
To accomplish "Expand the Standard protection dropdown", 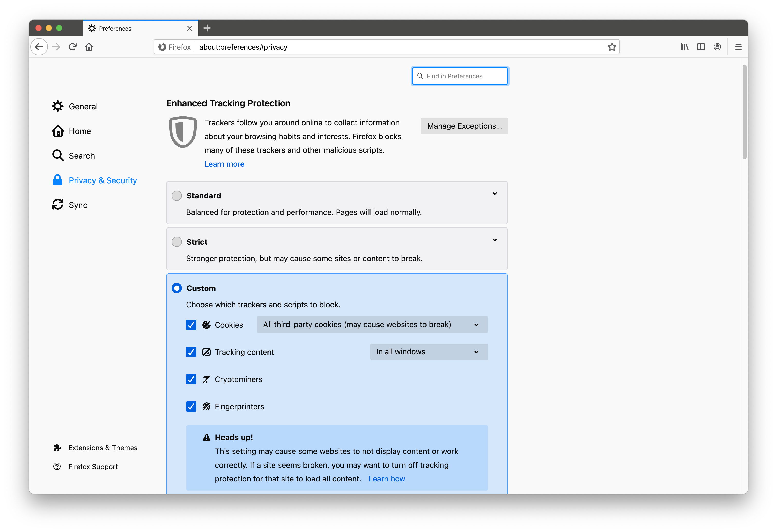I will point(495,193).
